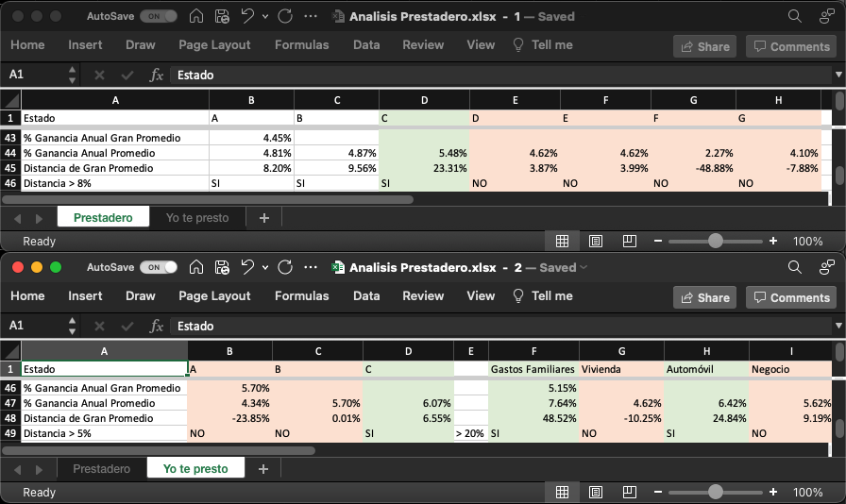Toggle AutoSave switch in bottom window
This screenshot has width=846, height=504.
[x=159, y=267]
